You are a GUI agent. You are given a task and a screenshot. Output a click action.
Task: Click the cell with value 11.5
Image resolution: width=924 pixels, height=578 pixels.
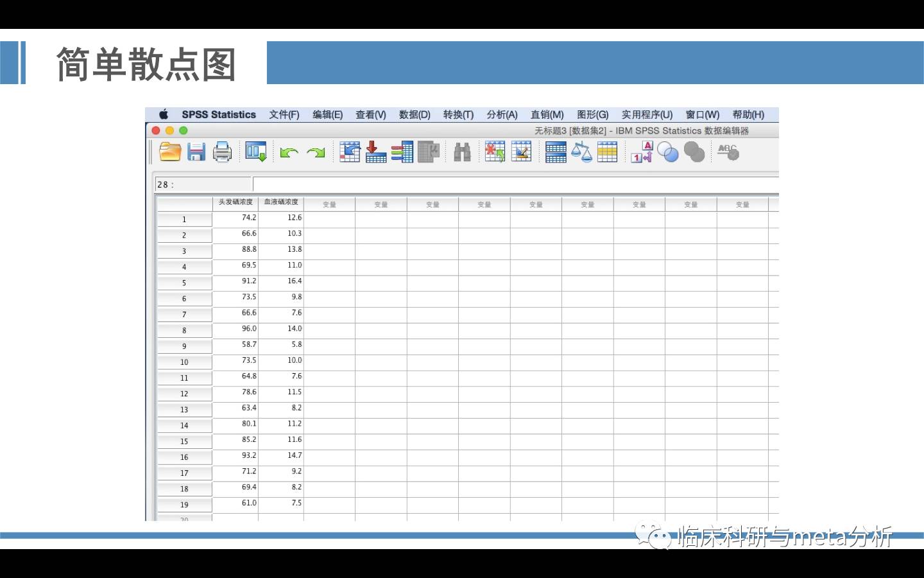pos(281,393)
